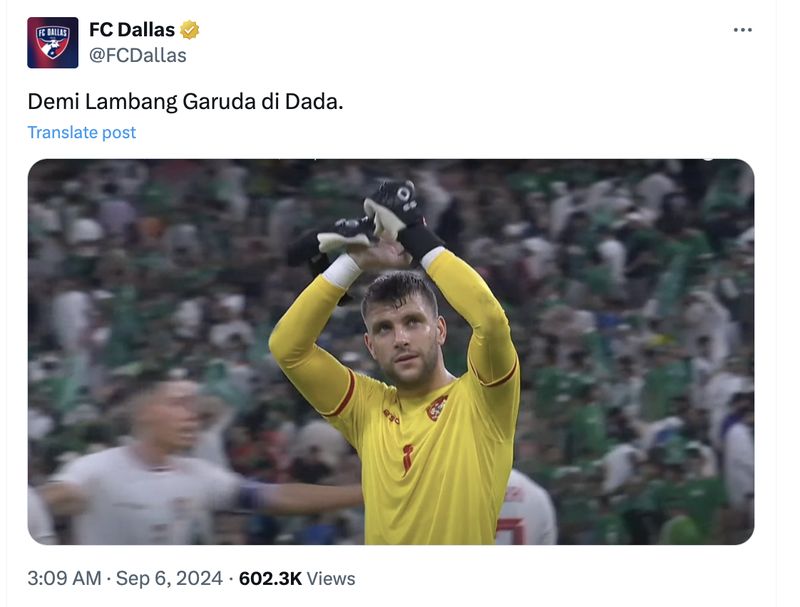The height and width of the screenshot is (607, 800).
Task: Click the sponsor logo on the yellow jersey's chest
Action: click(x=391, y=417)
